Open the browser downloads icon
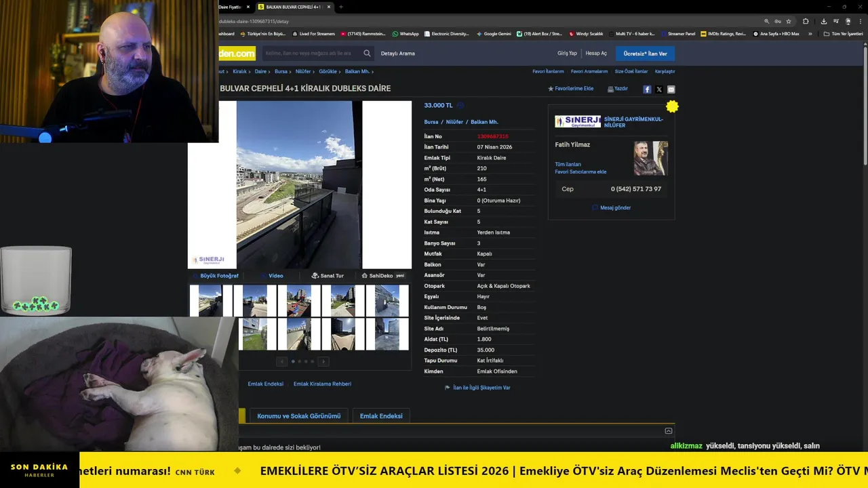 pyautogui.click(x=823, y=21)
